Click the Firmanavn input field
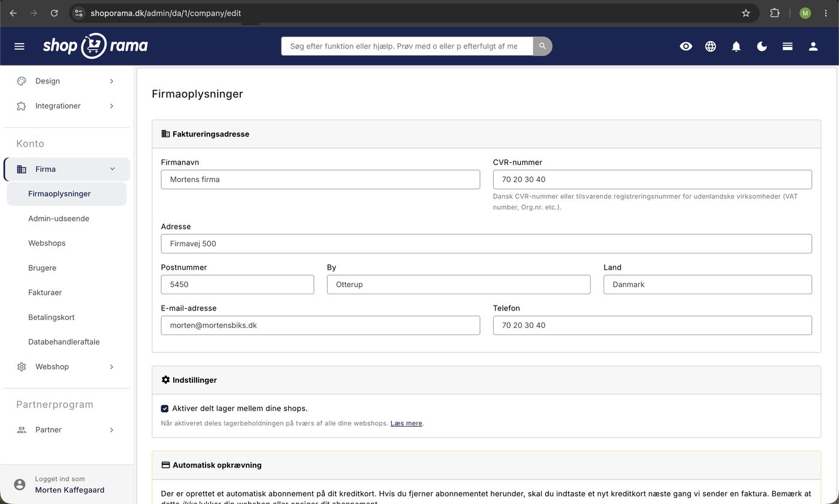The image size is (839, 504). pos(321,179)
